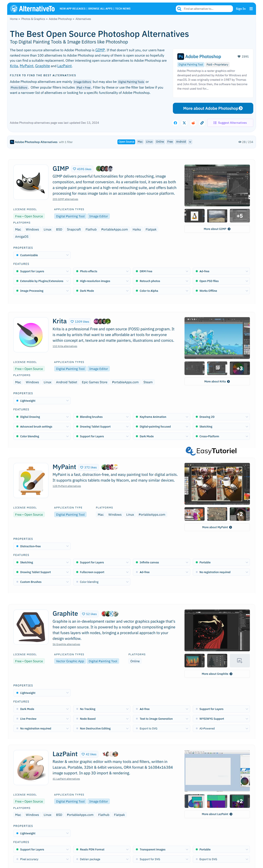Viewport: 263px width, 868px height.
Task: Click the EasyTutoriel logo
Action: click(211, 451)
